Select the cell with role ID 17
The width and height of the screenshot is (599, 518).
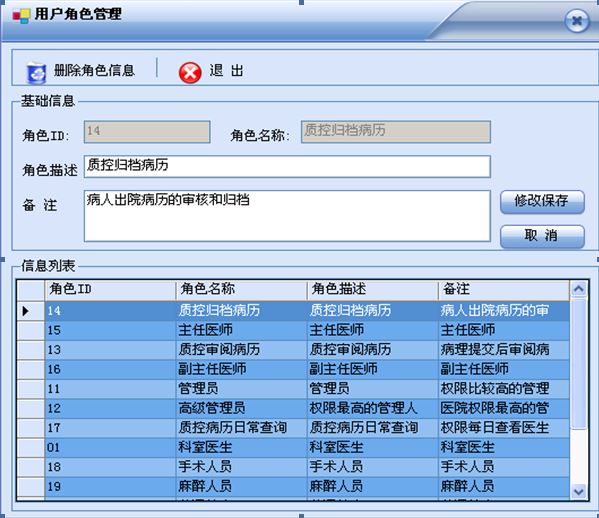110,428
